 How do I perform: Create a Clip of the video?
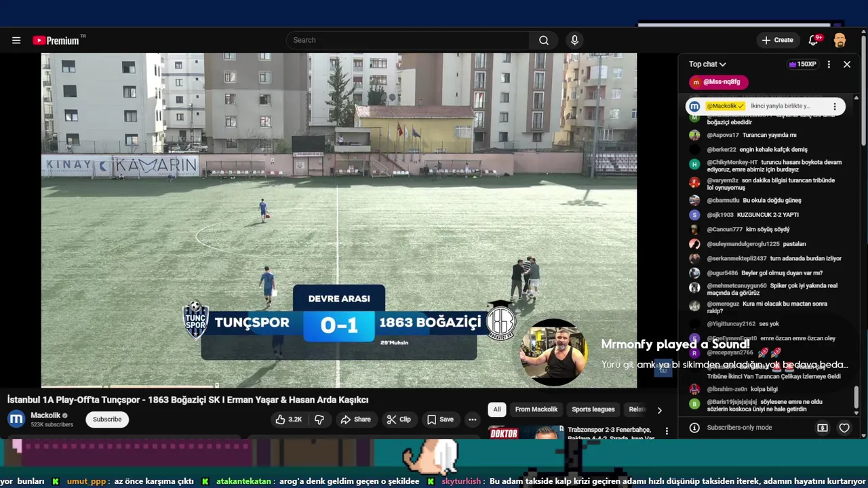[399, 420]
